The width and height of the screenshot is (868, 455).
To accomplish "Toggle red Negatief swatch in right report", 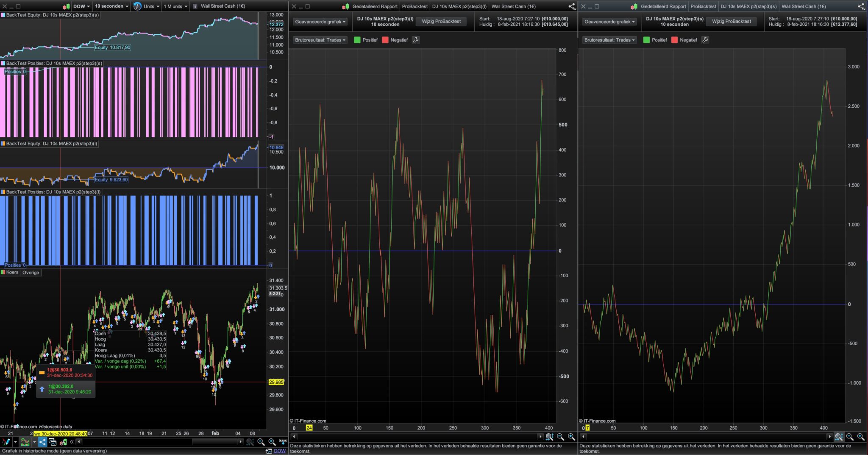I will 674,40.
